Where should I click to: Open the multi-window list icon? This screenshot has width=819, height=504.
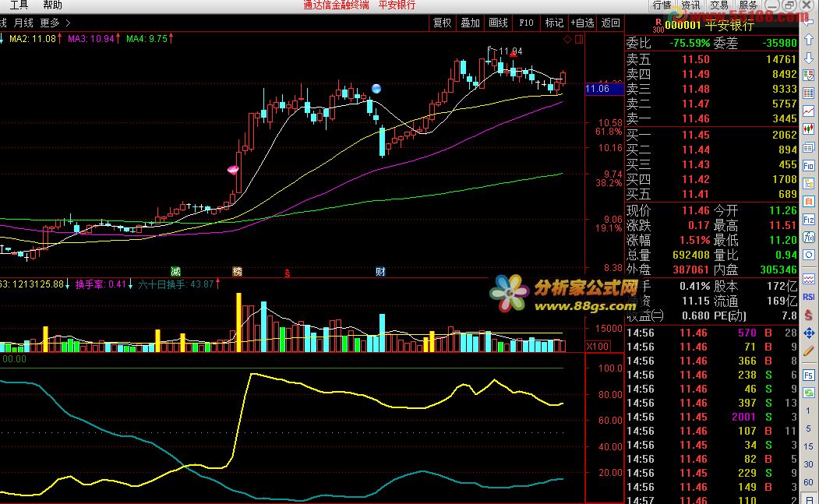click(x=809, y=147)
